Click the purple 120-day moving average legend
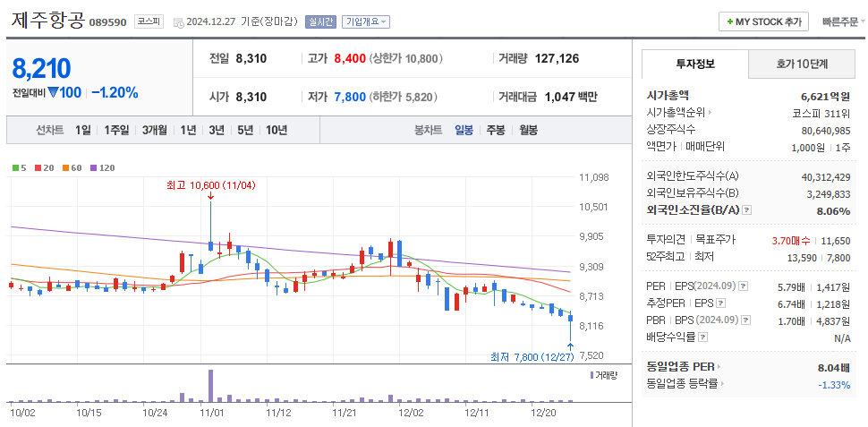Image resolution: width=868 pixels, height=427 pixels. (x=102, y=167)
